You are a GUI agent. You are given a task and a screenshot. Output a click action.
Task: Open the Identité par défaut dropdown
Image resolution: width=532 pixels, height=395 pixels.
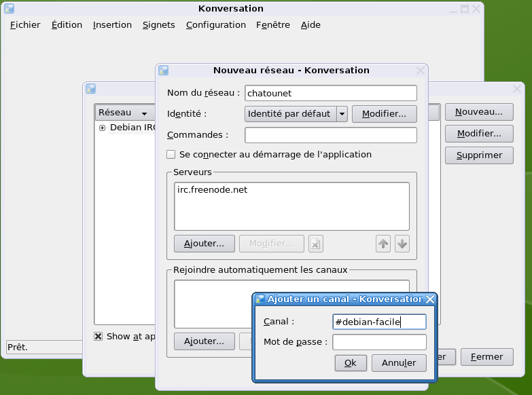click(x=342, y=114)
